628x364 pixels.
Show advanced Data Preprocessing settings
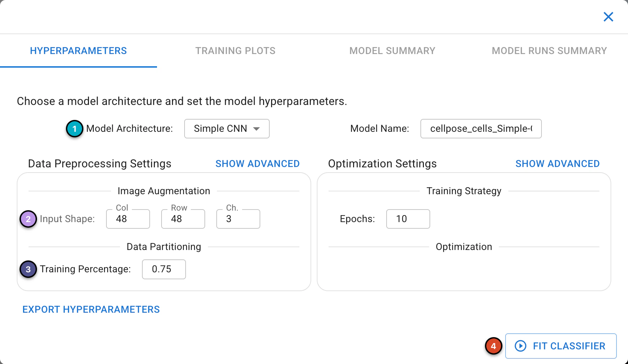tap(257, 164)
